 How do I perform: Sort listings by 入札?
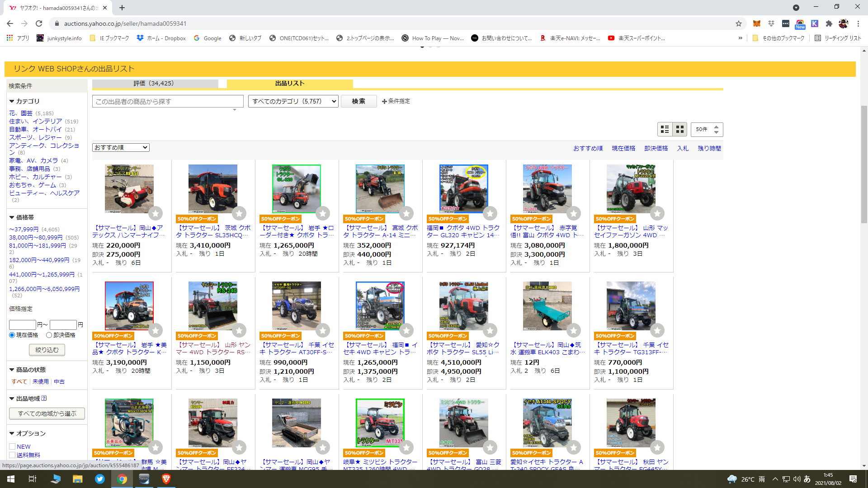tap(683, 148)
